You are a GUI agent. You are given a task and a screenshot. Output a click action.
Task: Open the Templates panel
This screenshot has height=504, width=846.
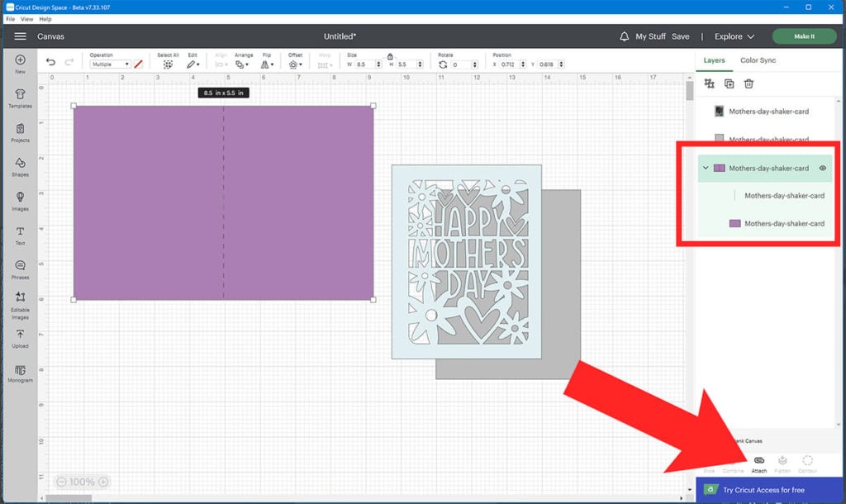(x=20, y=98)
